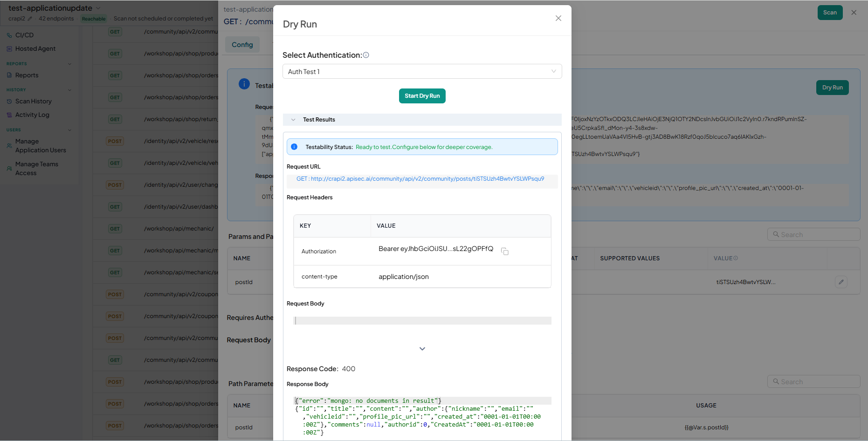Click the Start Dry Run button

(422, 96)
